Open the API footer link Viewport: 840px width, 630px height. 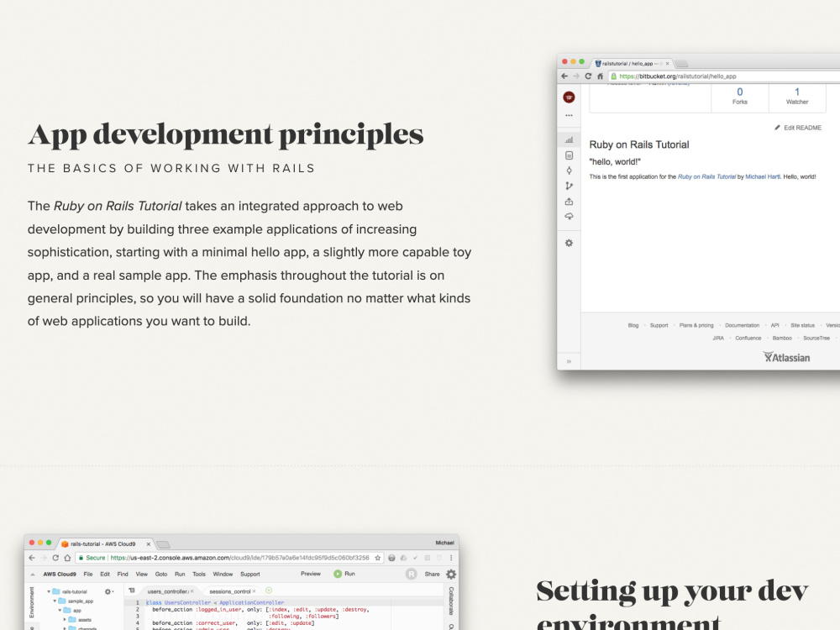(x=775, y=325)
